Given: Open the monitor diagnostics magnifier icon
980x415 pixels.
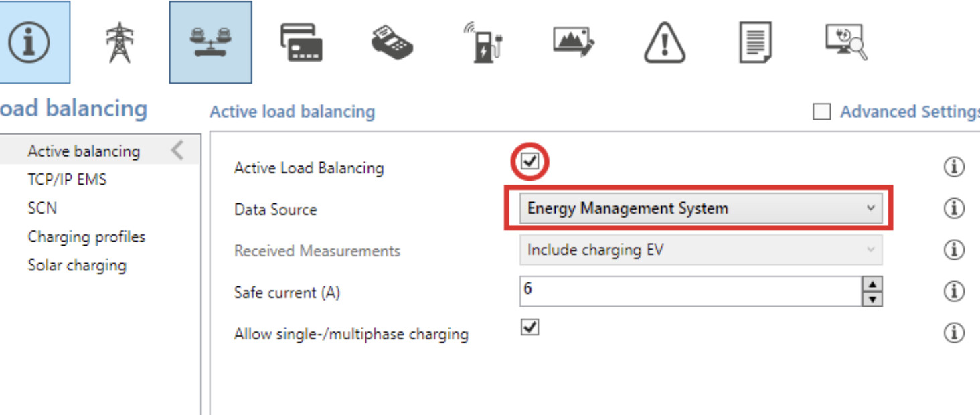Looking at the screenshot, I should [x=846, y=42].
